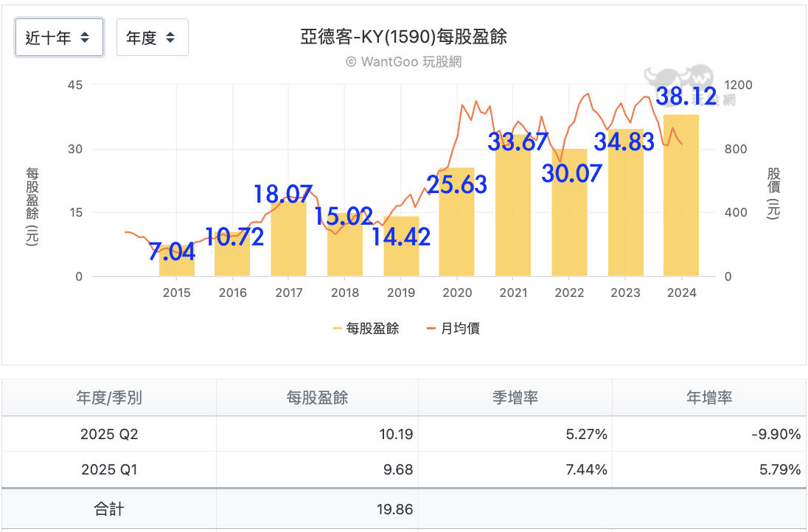
Task: Click the 10.19 EPS value
Action: [397, 434]
